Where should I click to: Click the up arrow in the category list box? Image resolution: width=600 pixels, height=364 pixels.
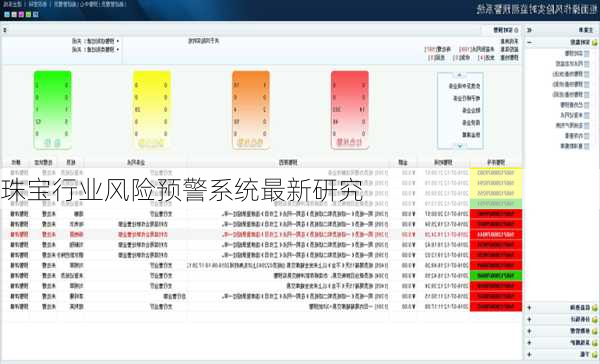[460, 75]
